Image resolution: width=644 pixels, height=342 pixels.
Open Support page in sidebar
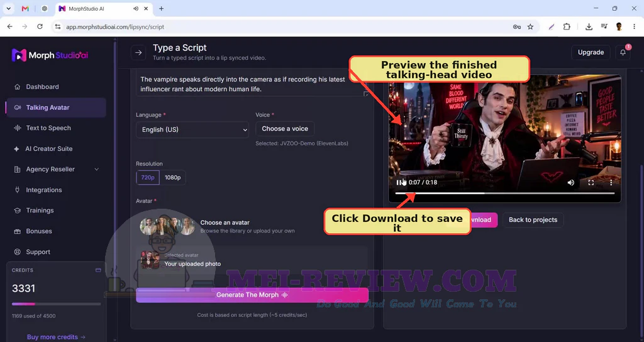click(x=38, y=252)
